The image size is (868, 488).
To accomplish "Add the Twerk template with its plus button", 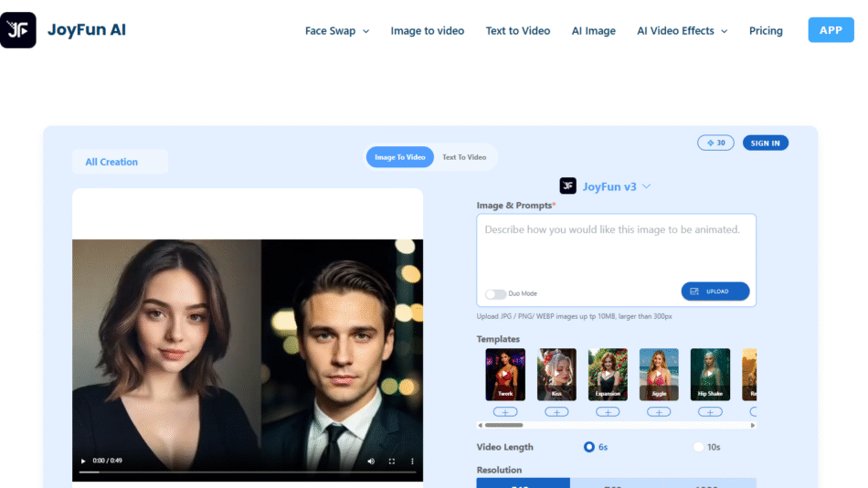I will click(505, 412).
